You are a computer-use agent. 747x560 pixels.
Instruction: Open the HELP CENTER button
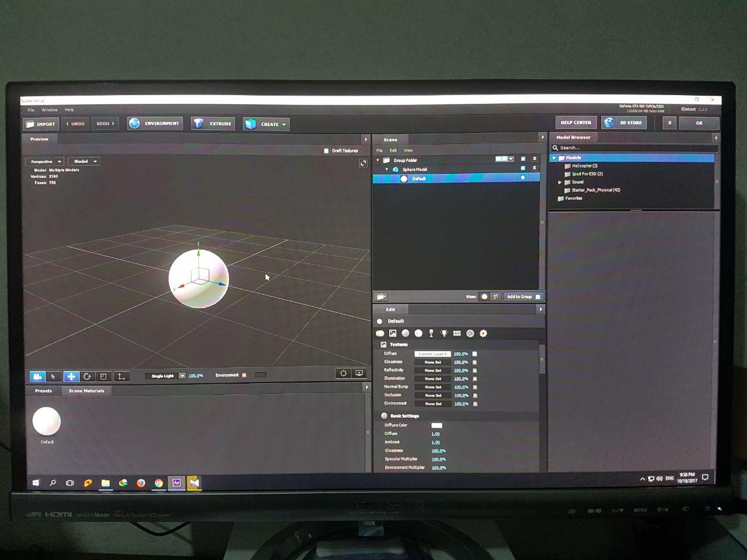(x=576, y=123)
